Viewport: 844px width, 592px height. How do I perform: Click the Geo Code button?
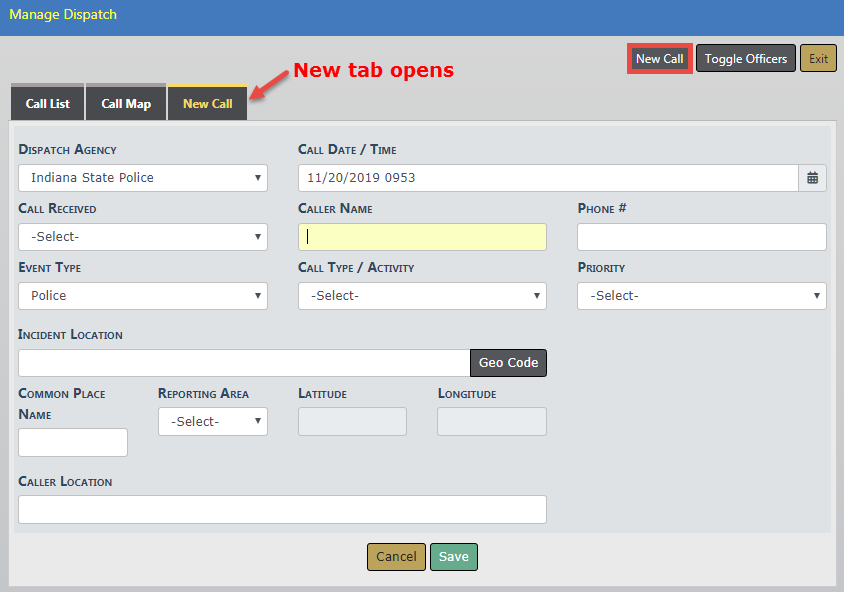508,363
